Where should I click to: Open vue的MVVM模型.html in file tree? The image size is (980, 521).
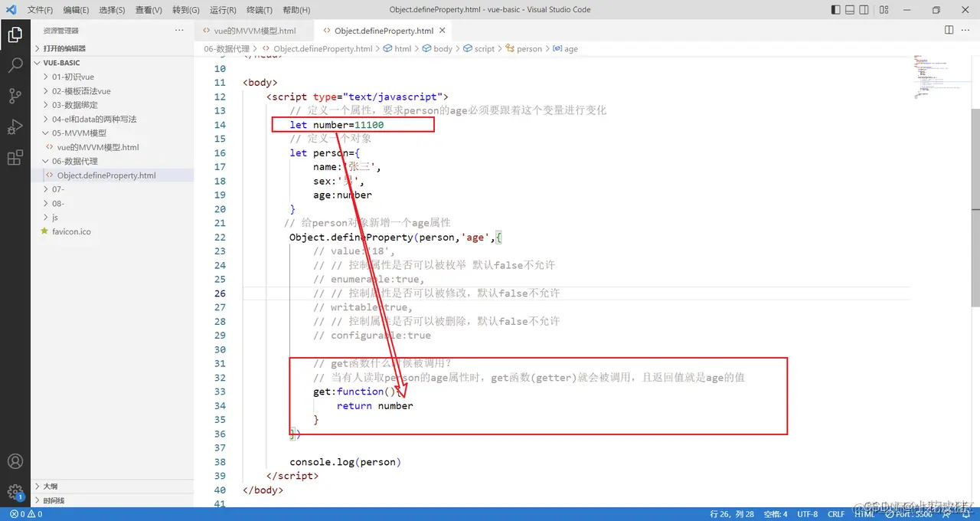113,147
